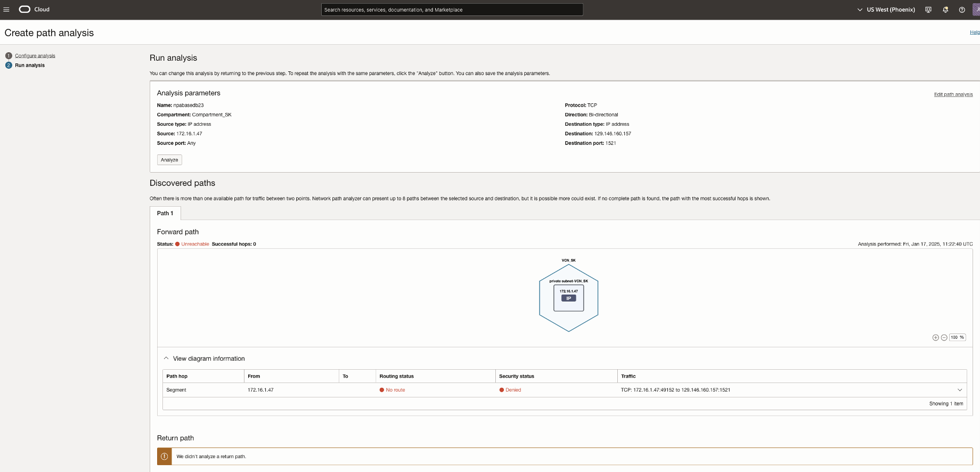
Task: Click the Analyze button
Action: [x=169, y=160]
